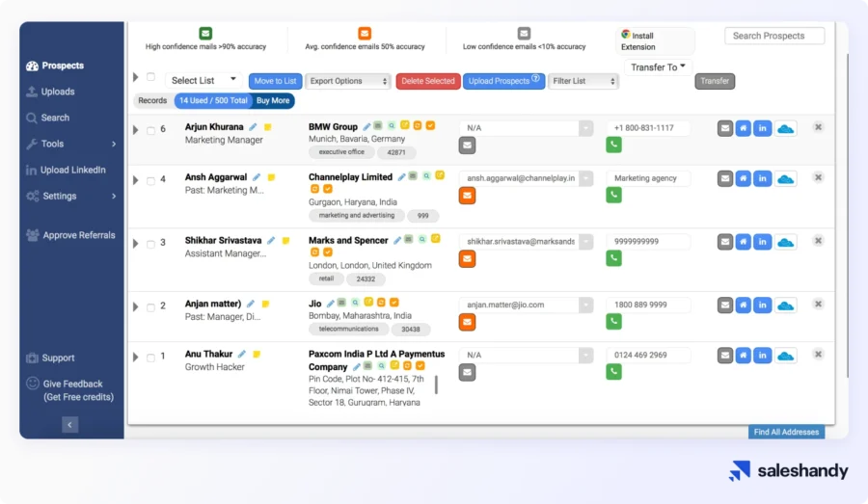Click the green phone icon under 1800 889 9999
Screen dimensions: 868x504
[x=613, y=322]
